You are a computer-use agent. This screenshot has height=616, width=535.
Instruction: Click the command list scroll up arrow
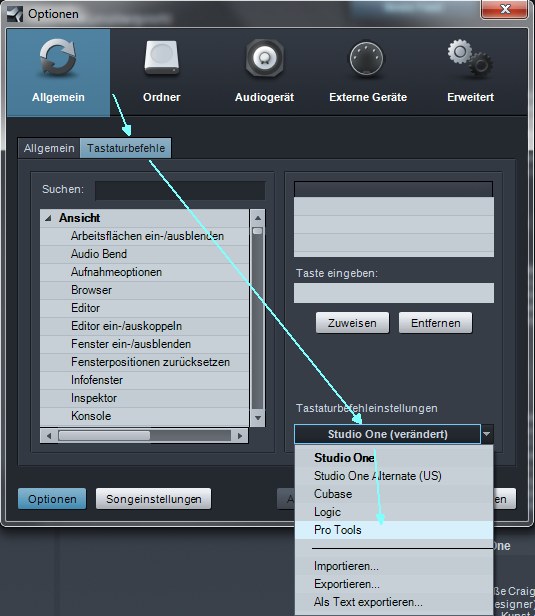[258, 218]
